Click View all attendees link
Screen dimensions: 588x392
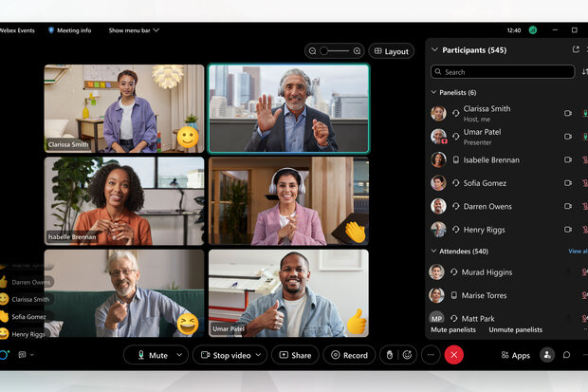(x=578, y=251)
